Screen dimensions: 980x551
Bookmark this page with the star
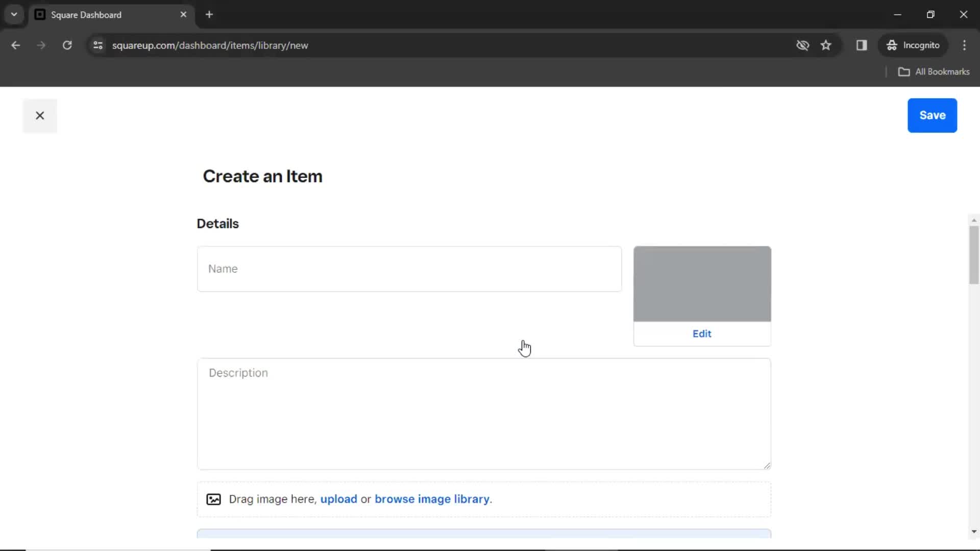click(x=826, y=45)
